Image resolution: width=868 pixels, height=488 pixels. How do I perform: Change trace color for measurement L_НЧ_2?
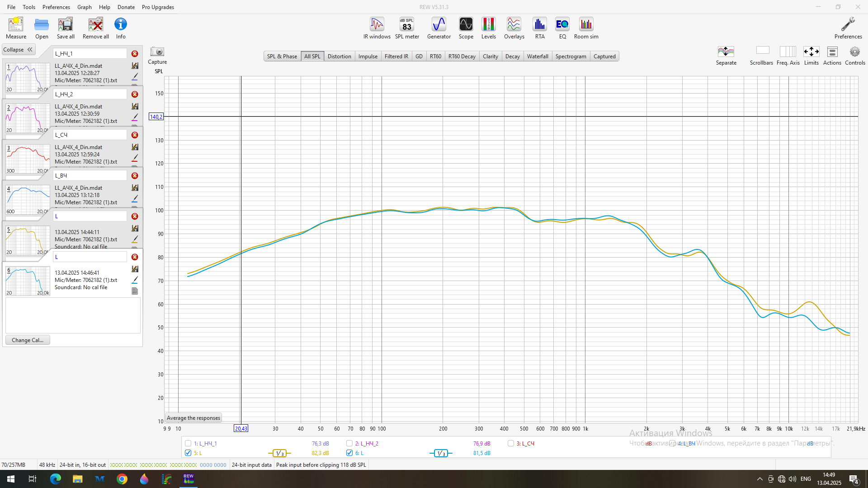tap(135, 117)
